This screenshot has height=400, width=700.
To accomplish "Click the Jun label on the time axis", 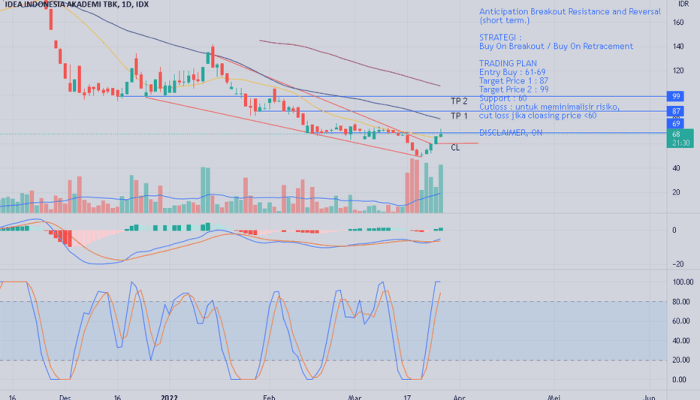I will point(650,395).
